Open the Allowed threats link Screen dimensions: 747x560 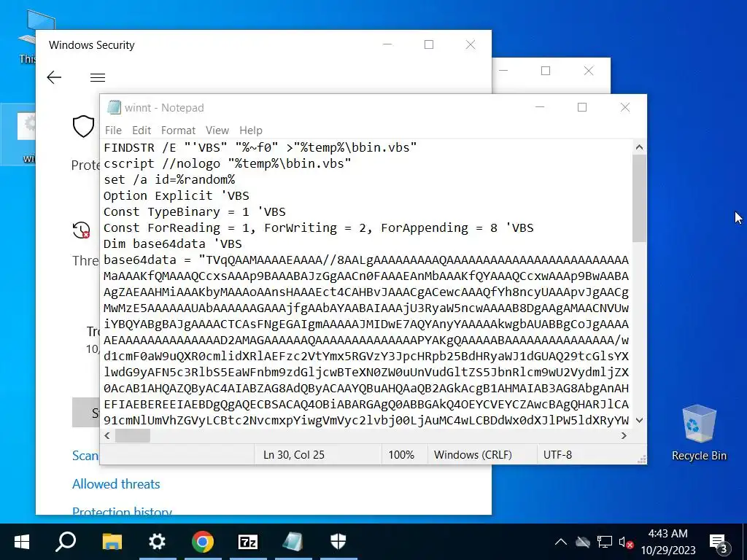click(x=116, y=484)
